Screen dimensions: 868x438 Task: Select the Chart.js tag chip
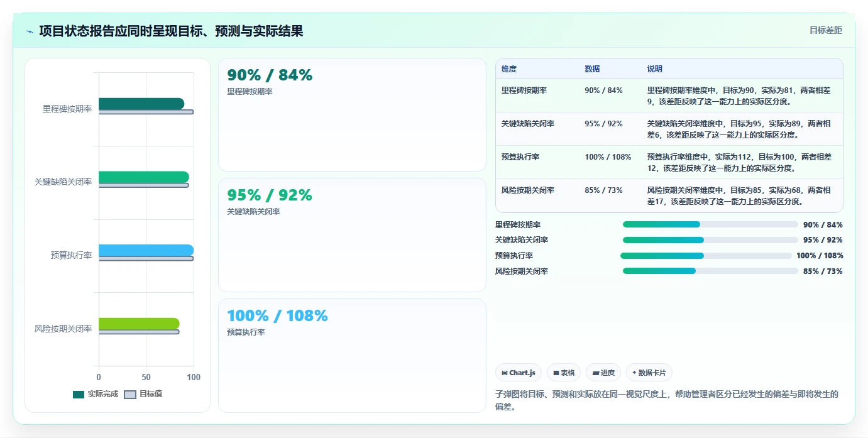519,373
